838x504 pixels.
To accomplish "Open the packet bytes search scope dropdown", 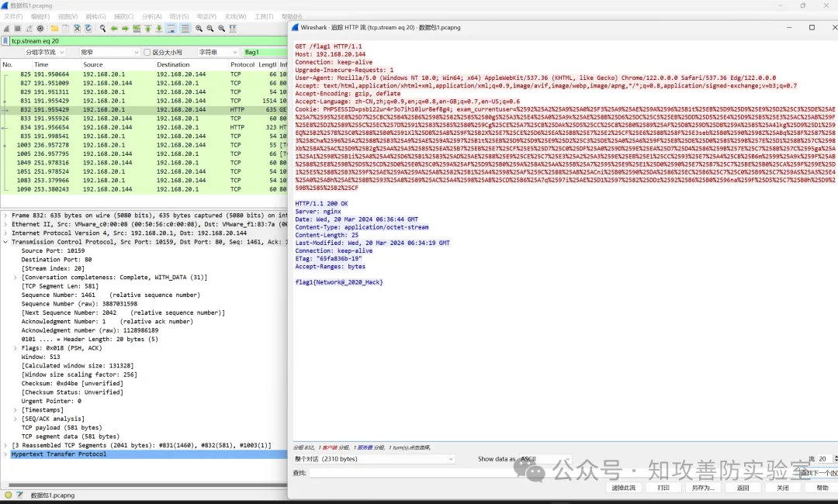I will click(45, 52).
